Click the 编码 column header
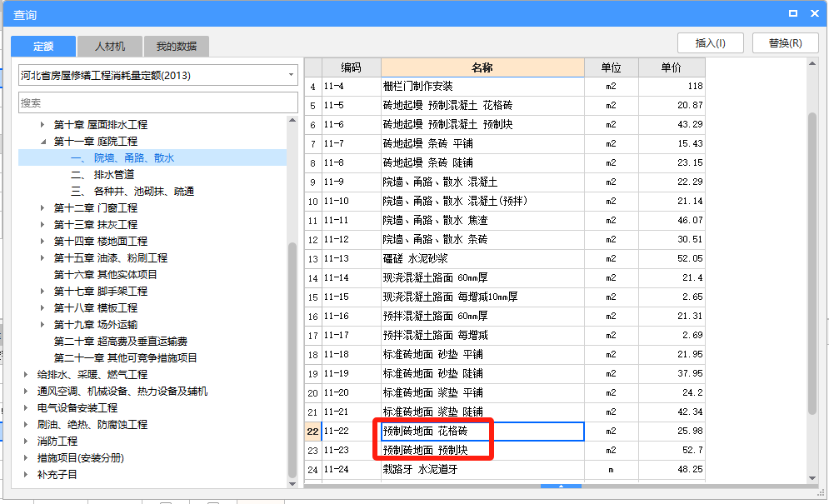 [351, 67]
